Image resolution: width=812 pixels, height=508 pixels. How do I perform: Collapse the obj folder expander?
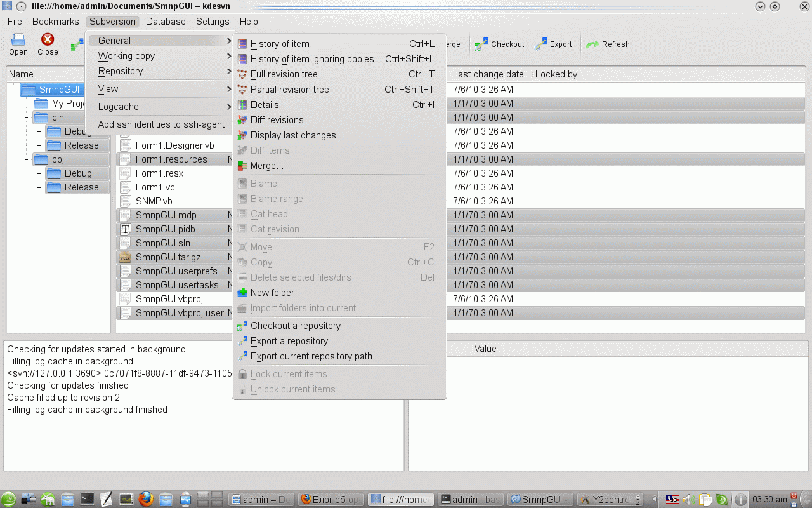[26, 159]
